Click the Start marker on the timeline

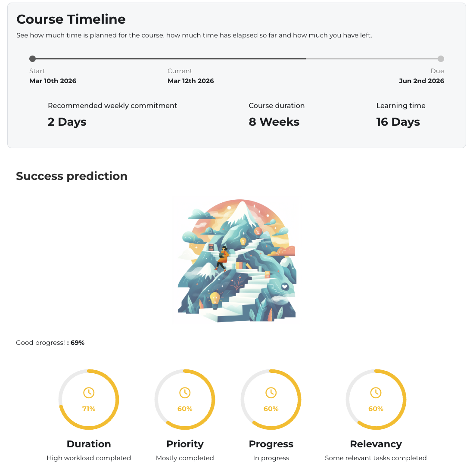[x=32, y=59]
